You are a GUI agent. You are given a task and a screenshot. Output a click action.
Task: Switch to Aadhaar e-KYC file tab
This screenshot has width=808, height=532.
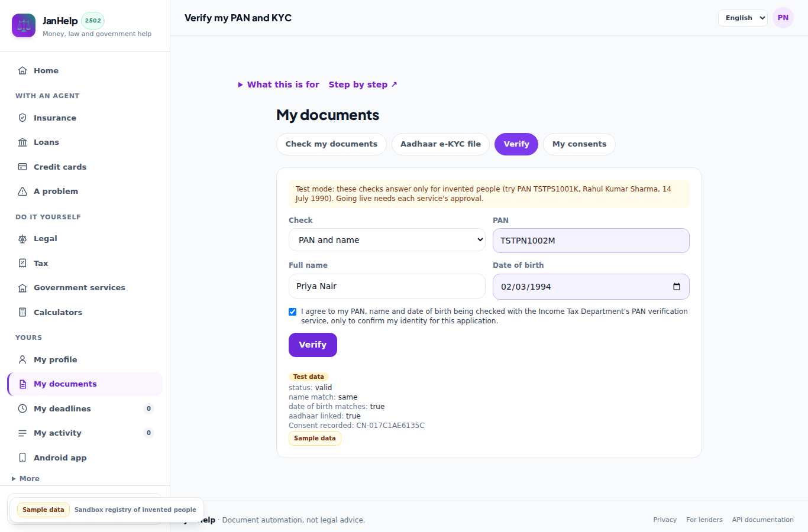tap(441, 144)
